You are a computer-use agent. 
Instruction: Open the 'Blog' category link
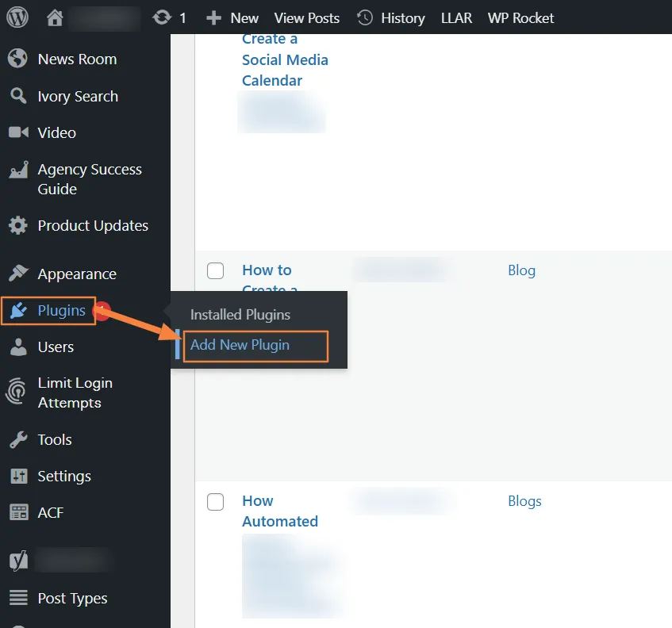[521, 270]
